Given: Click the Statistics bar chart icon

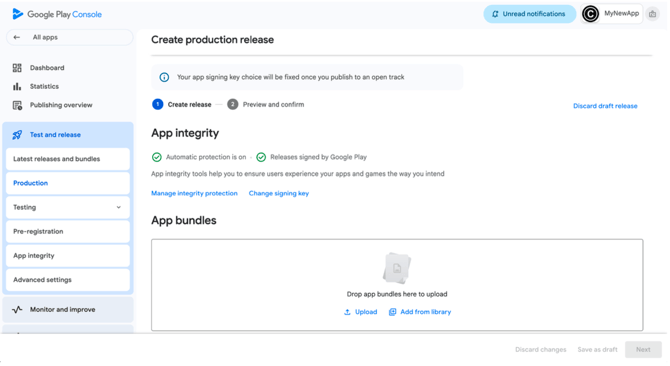Looking at the screenshot, I should click(x=17, y=86).
